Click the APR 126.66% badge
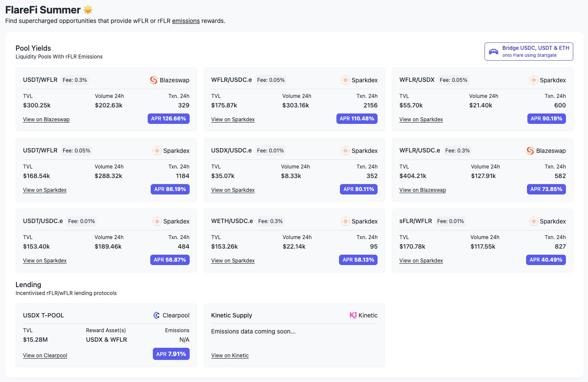 pyautogui.click(x=168, y=119)
